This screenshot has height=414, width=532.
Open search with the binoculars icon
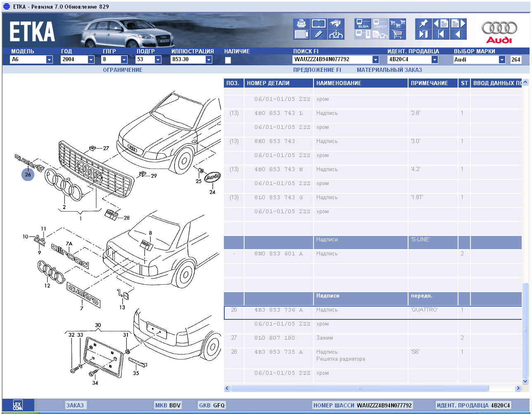(337, 24)
